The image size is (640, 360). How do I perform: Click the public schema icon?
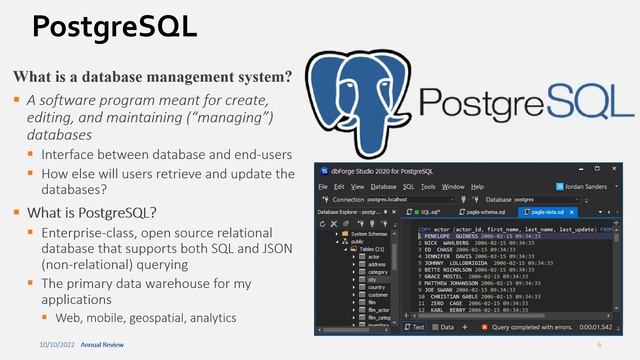coord(345,241)
